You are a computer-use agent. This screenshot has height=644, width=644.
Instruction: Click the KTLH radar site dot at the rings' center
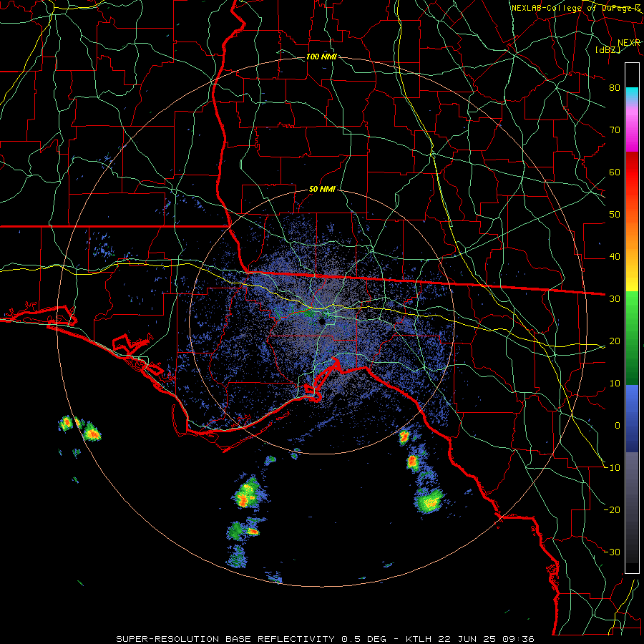(322, 321)
